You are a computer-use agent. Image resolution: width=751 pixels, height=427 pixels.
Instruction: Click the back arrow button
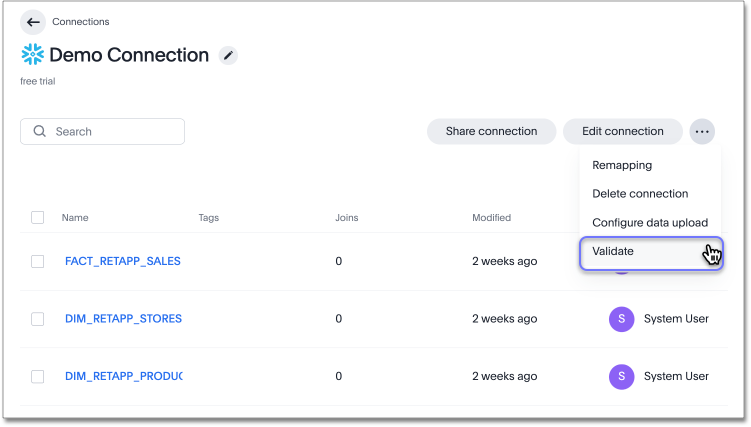tap(33, 22)
